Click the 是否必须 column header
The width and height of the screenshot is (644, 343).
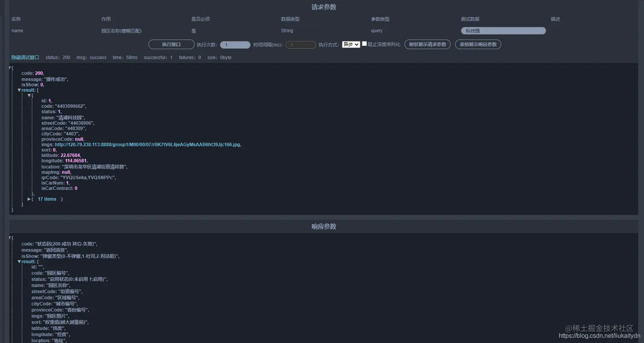pos(201,19)
